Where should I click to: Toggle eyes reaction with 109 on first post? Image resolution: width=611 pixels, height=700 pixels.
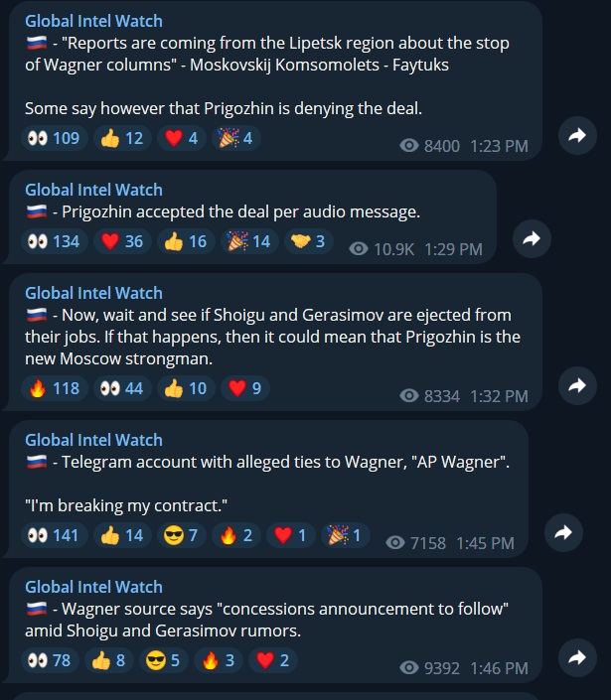[54, 138]
